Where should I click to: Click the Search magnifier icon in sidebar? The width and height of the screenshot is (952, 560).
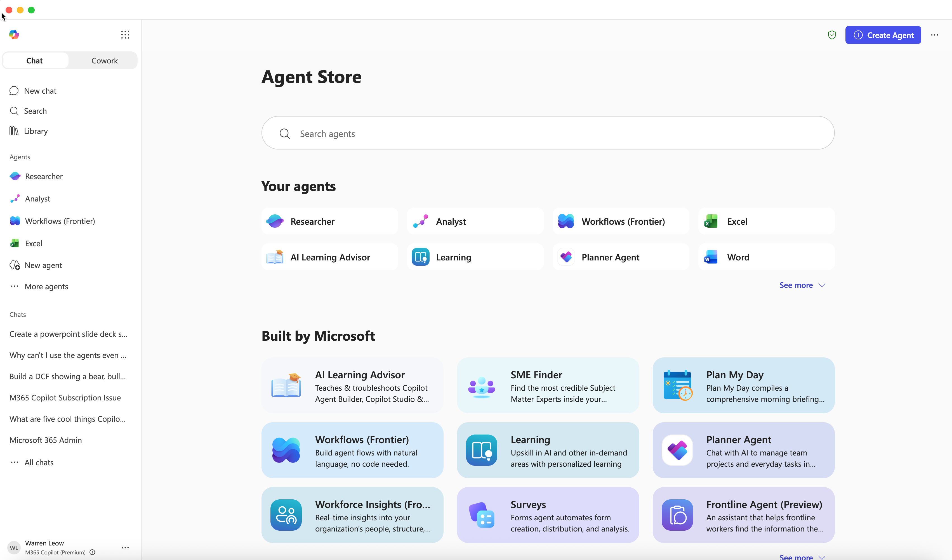pyautogui.click(x=14, y=111)
